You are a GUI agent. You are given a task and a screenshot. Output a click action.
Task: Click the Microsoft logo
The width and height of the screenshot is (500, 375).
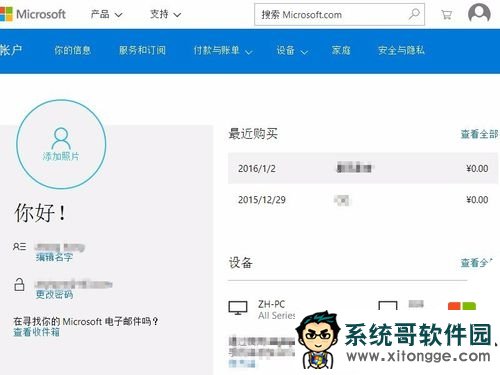click(x=33, y=14)
